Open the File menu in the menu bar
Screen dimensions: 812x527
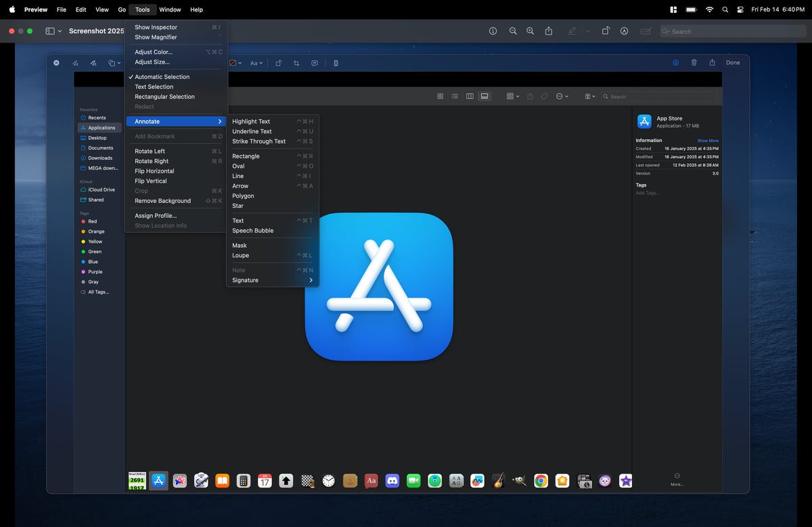click(x=62, y=9)
